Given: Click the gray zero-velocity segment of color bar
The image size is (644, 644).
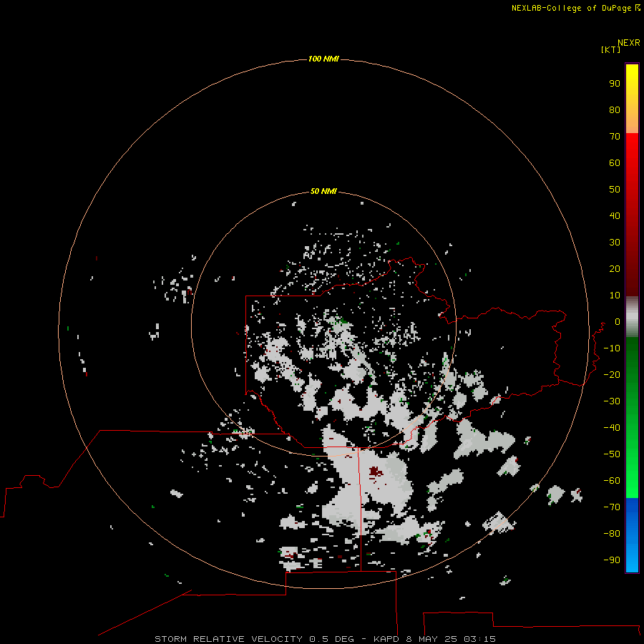Looking at the screenshot, I should pos(632,317).
